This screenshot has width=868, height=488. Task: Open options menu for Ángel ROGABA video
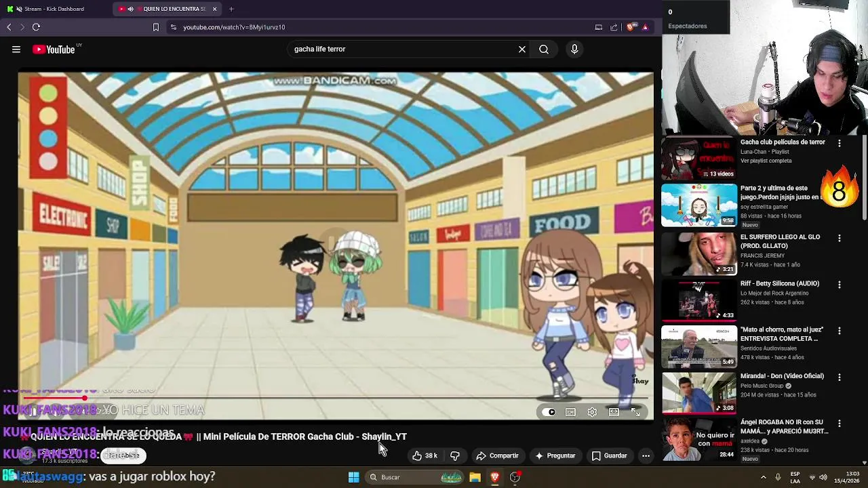(x=840, y=423)
